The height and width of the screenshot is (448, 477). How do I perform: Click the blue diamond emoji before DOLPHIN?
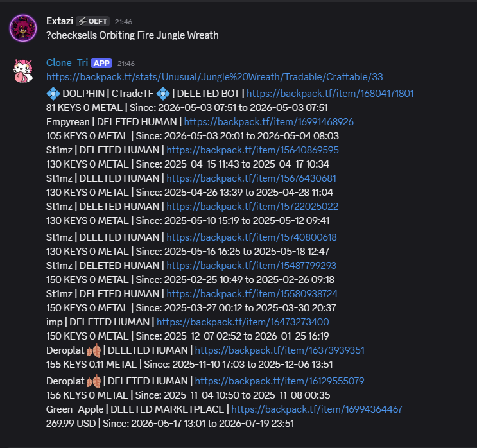(x=53, y=94)
